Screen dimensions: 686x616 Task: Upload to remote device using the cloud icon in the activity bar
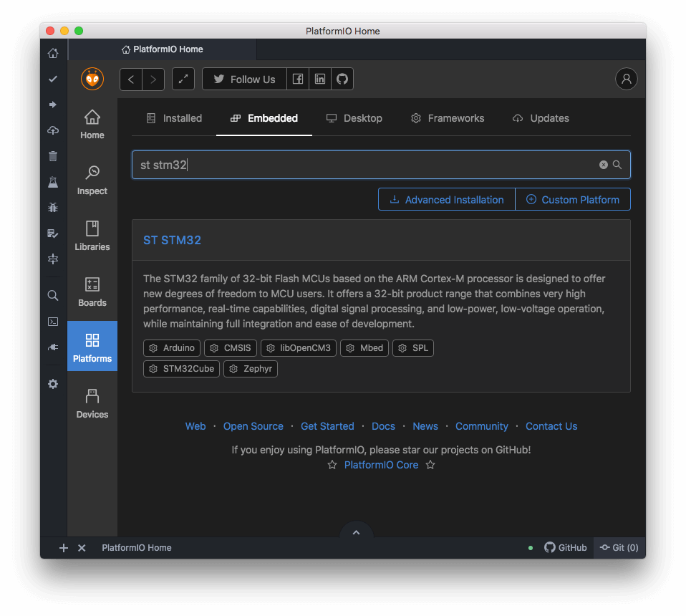pos(53,130)
